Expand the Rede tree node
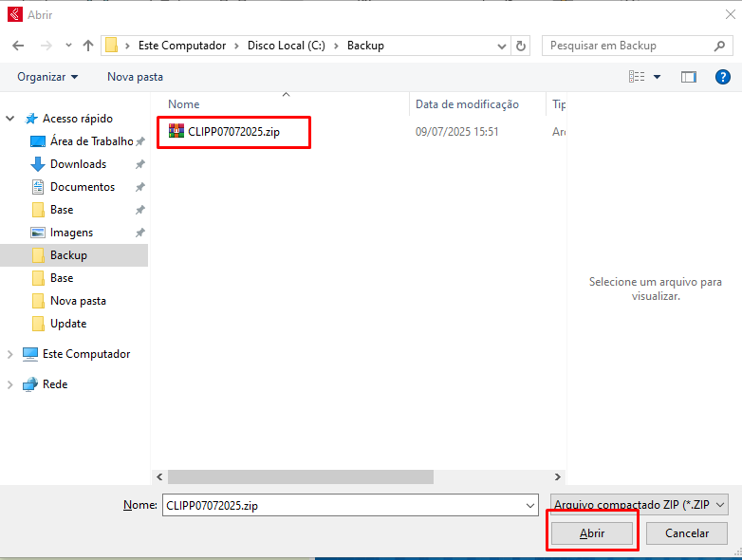 click(x=10, y=384)
